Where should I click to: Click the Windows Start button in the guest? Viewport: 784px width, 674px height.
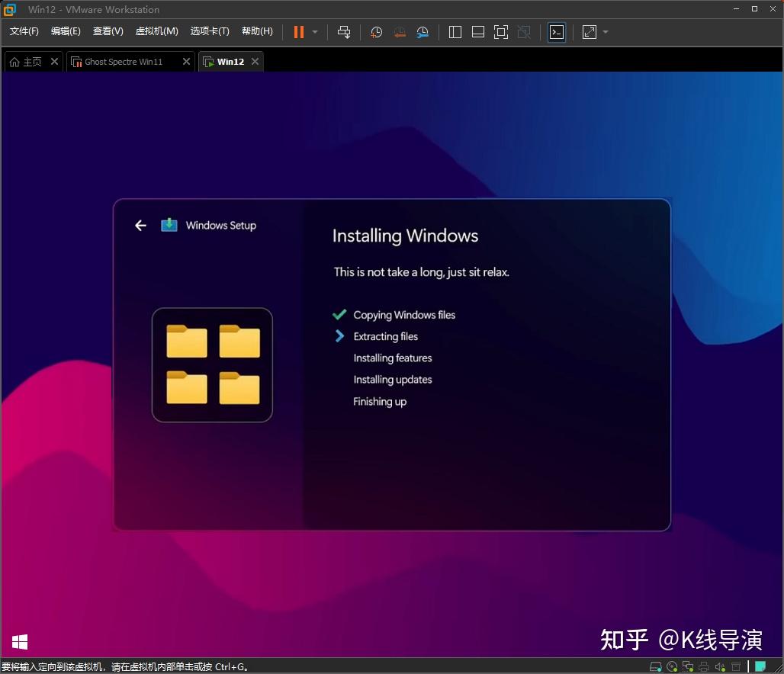click(19, 642)
